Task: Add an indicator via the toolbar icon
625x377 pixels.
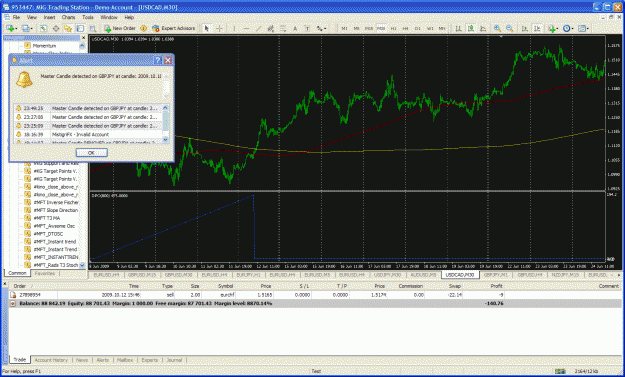Action: (552, 28)
